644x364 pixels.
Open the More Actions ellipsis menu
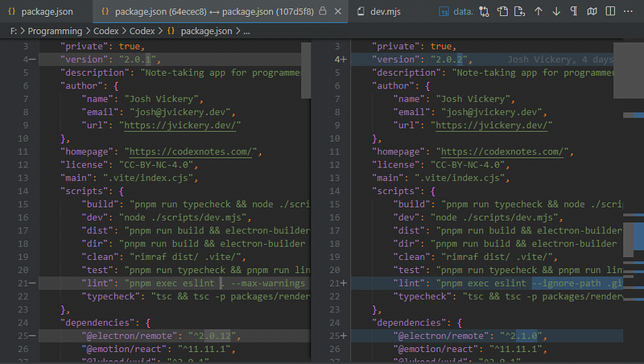coord(630,12)
